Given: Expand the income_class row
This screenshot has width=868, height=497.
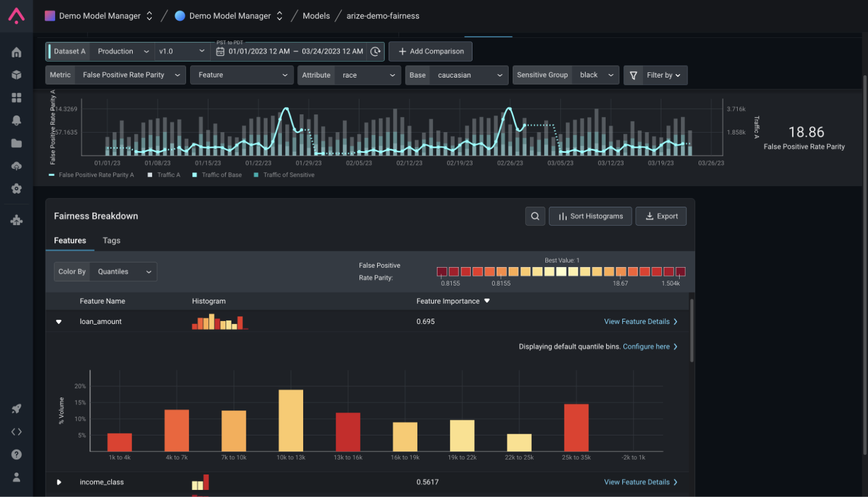Looking at the screenshot, I should pos(59,482).
